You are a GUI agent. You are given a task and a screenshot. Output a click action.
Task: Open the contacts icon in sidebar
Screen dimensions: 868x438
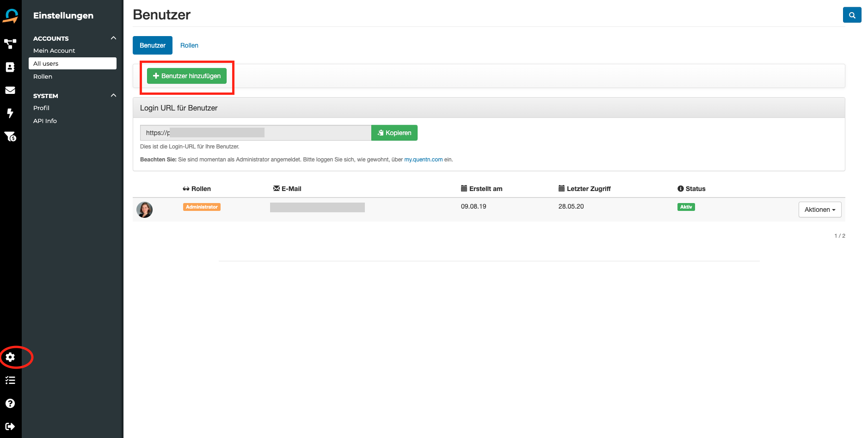(10, 67)
